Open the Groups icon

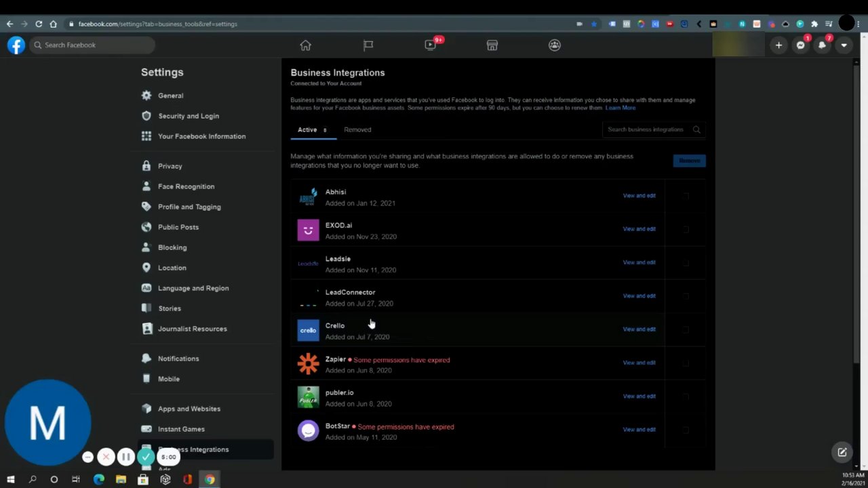coord(555,45)
